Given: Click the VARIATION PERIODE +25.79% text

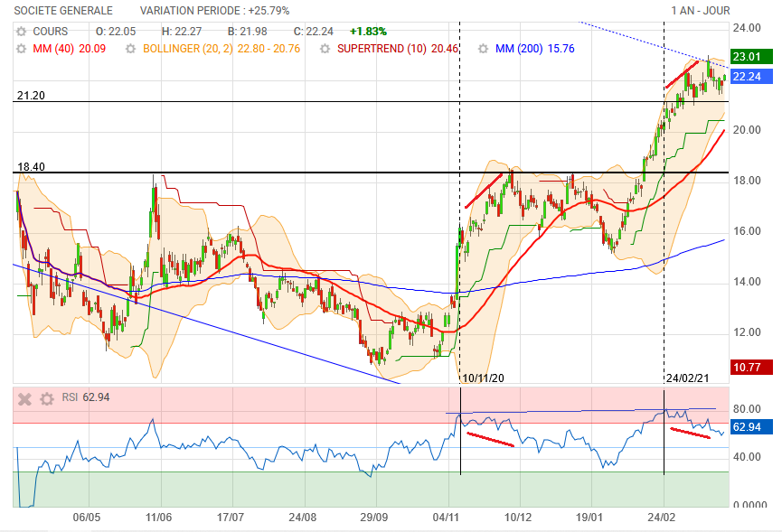Looking at the screenshot, I should pos(214,11).
